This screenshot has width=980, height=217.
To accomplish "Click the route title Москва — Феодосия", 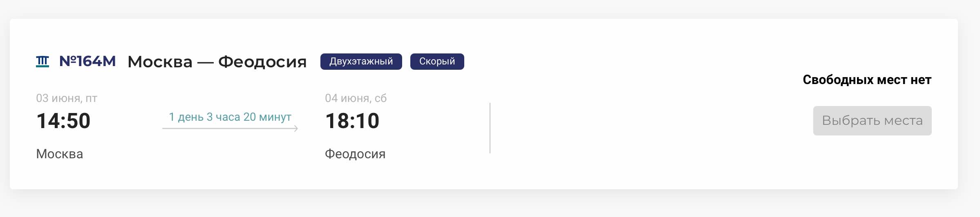I will [217, 62].
